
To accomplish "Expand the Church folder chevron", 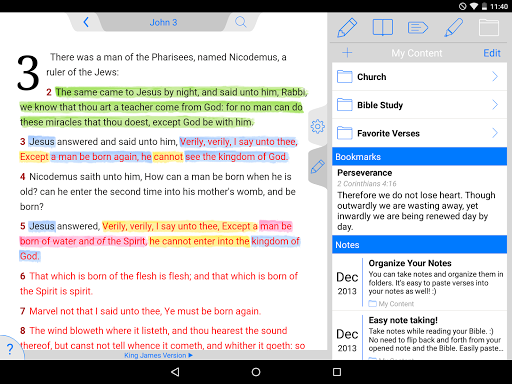I will 495,77.
